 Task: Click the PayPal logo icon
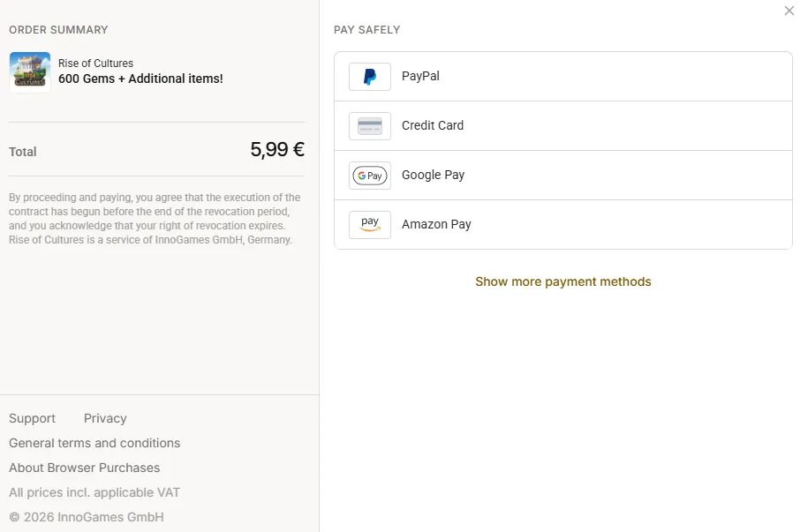point(370,77)
